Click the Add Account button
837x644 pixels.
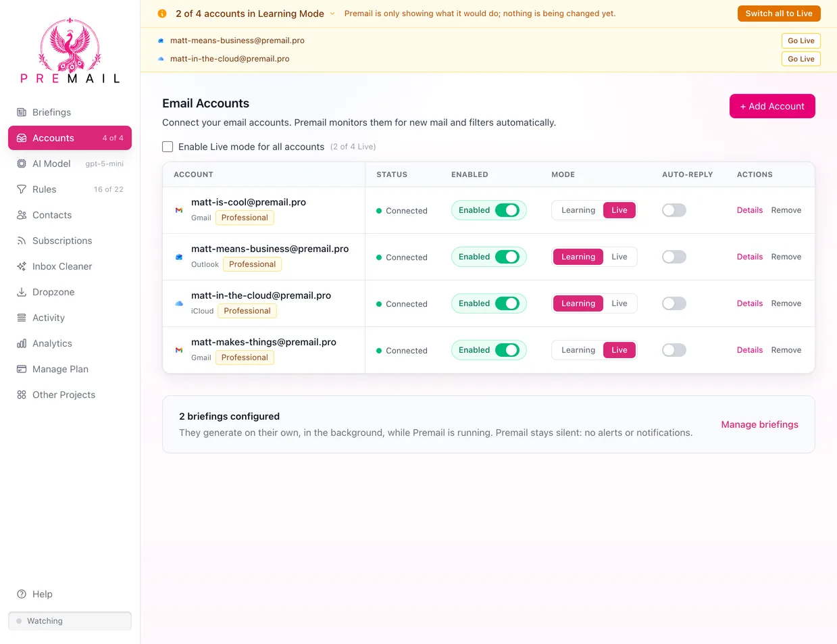click(x=772, y=106)
